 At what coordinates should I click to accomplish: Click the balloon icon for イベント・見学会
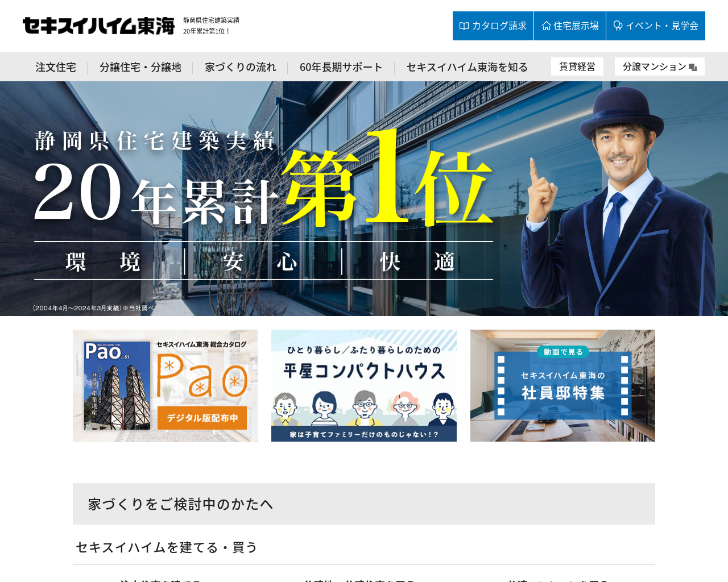[x=618, y=26]
